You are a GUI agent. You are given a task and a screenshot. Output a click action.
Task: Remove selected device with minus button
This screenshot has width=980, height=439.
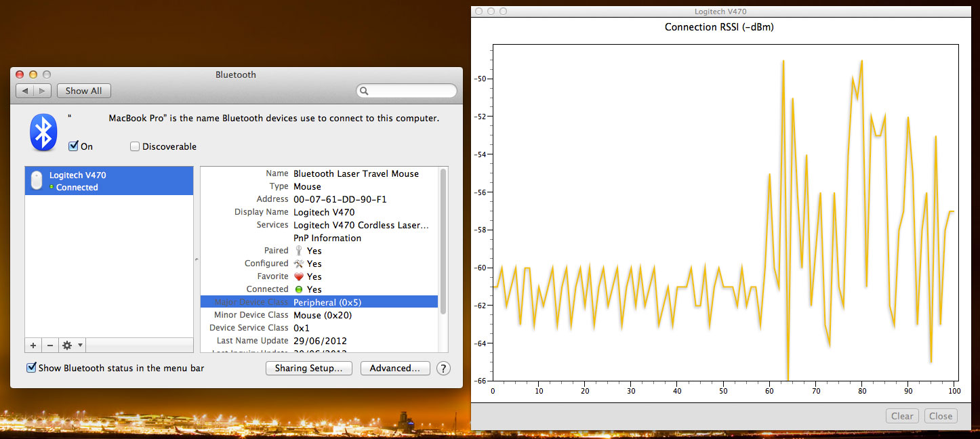(50, 345)
